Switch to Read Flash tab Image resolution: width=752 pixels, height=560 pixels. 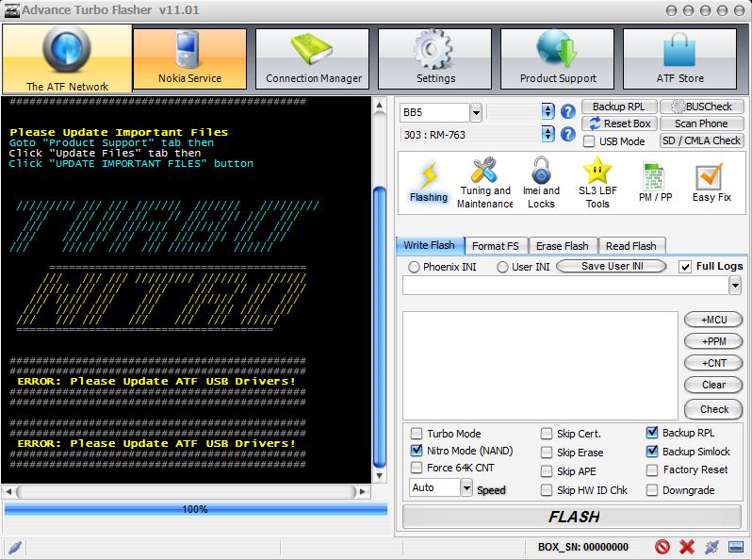pyautogui.click(x=631, y=246)
